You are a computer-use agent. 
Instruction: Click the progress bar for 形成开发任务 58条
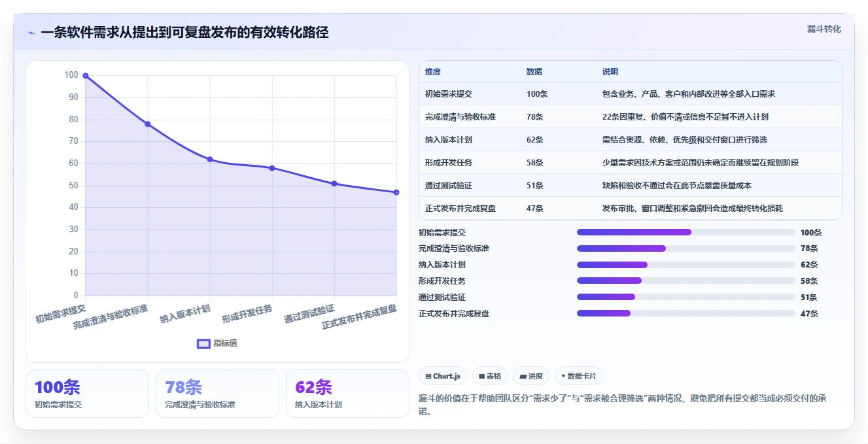[x=686, y=281]
